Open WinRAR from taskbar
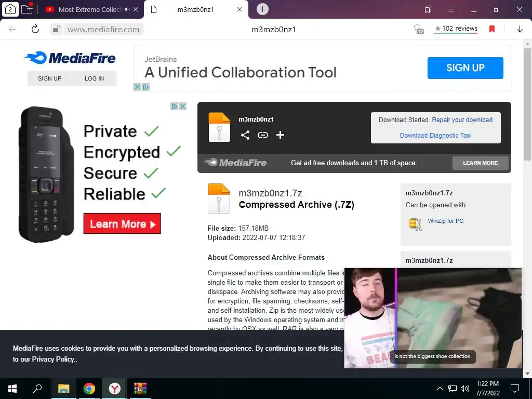This screenshot has height=399, width=532. pyautogui.click(x=140, y=389)
